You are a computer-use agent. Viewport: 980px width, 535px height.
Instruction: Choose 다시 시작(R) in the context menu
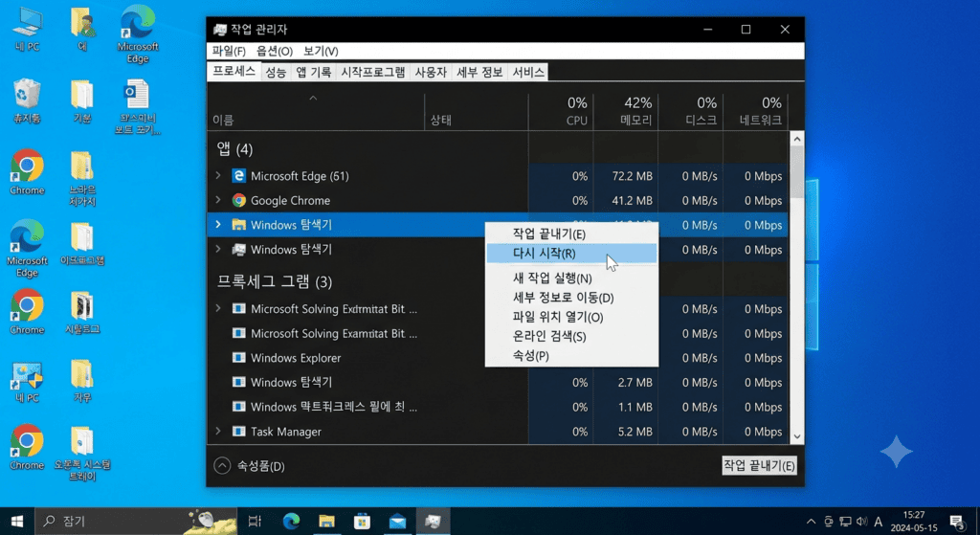pos(571,253)
